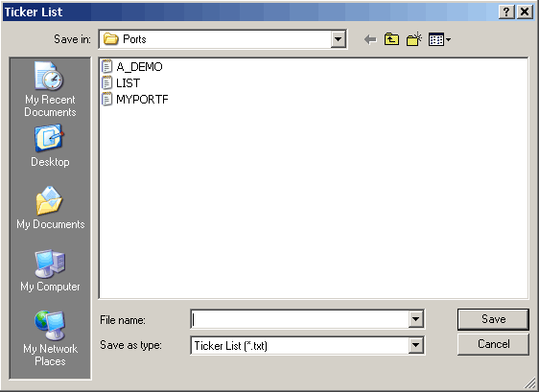539x392 pixels.
Task: Click the question mark help button
Action: point(506,12)
